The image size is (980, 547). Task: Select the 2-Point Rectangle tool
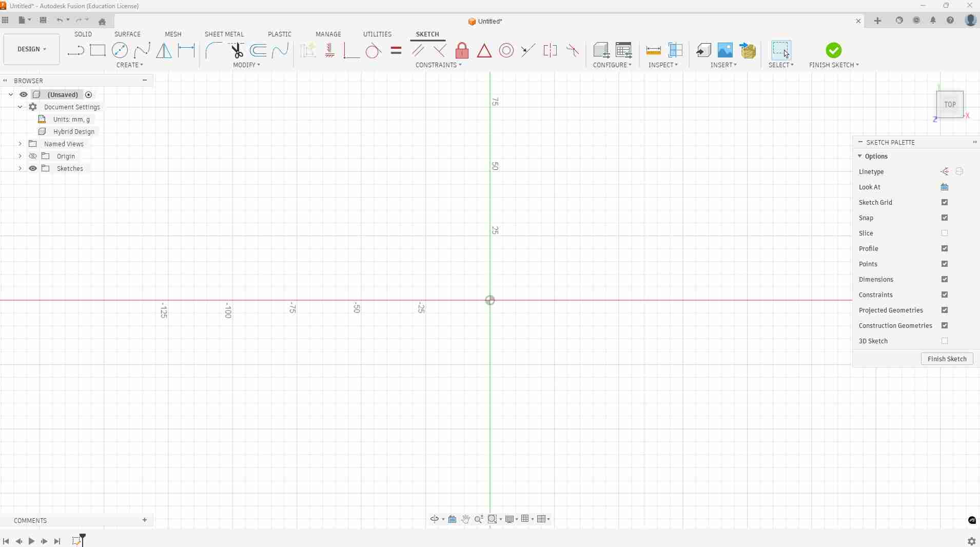tap(97, 50)
